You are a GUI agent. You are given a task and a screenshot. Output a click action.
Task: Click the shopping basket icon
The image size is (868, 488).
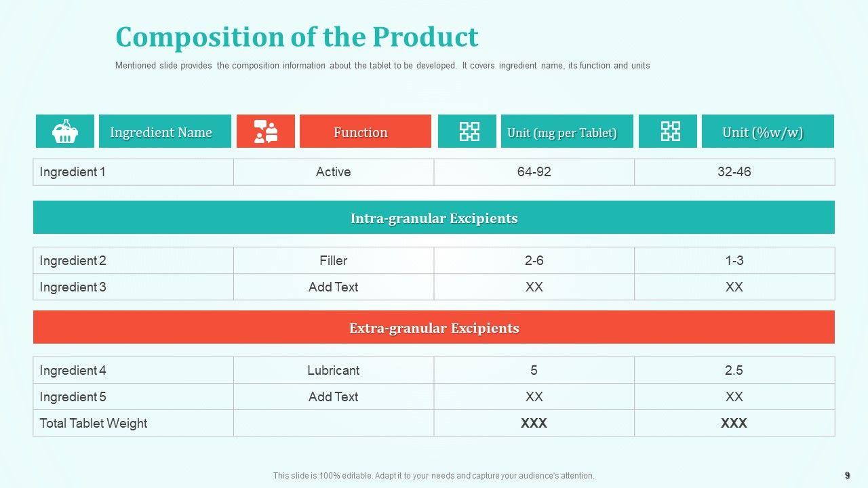coord(64,131)
